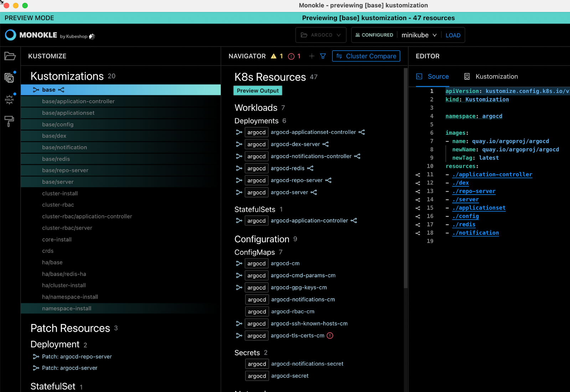Screen dimensions: 570x392
Task: Select base/dex kustomization
Action: coord(121,136)
